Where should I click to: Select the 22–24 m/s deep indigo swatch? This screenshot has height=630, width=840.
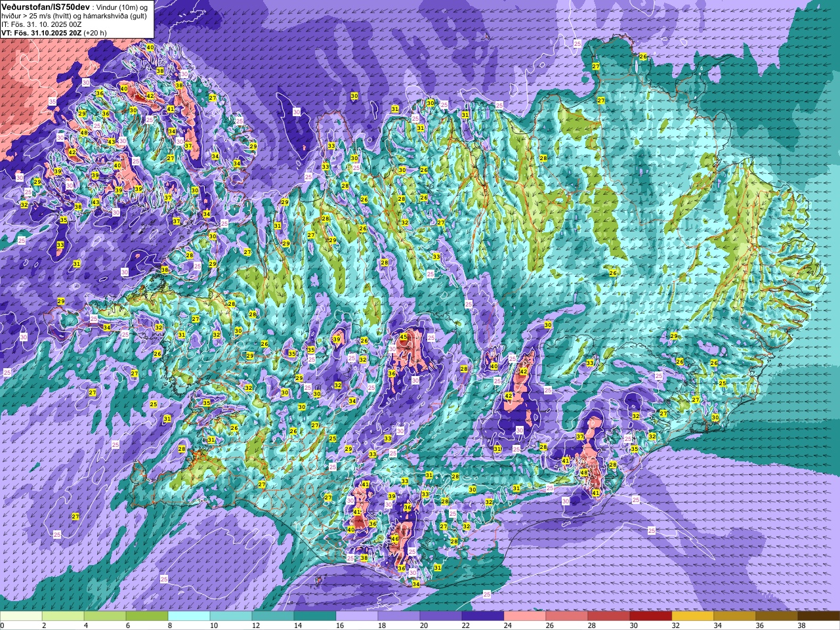tap(483, 616)
